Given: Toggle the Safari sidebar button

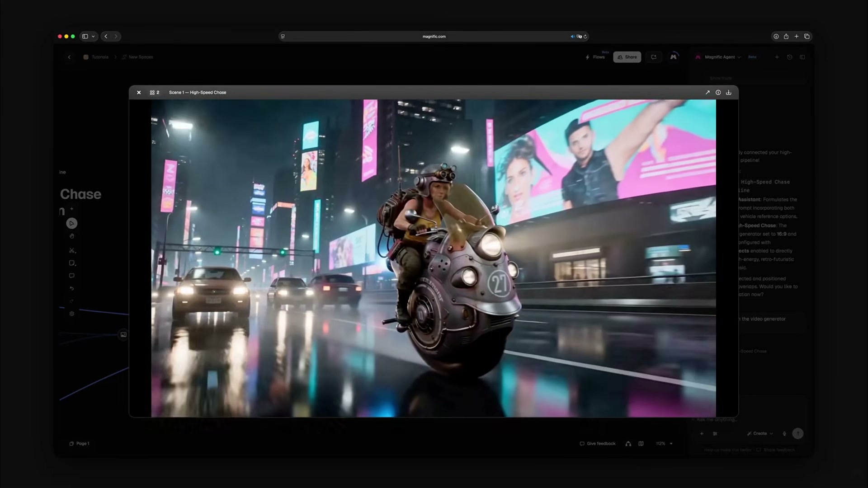Looking at the screenshot, I should [x=85, y=36].
